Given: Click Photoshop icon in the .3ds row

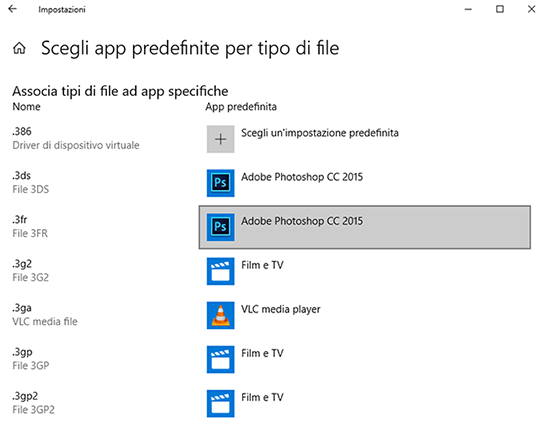Looking at the screenshot, I should click(221, 183).
